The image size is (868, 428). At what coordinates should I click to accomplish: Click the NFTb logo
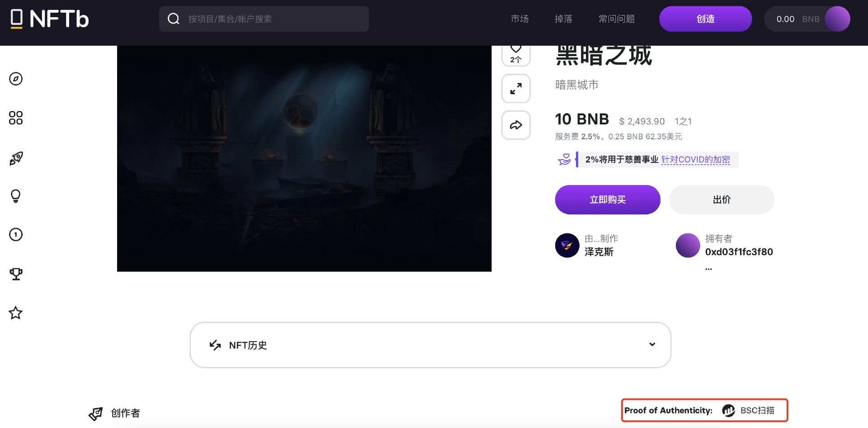(50, 19)
